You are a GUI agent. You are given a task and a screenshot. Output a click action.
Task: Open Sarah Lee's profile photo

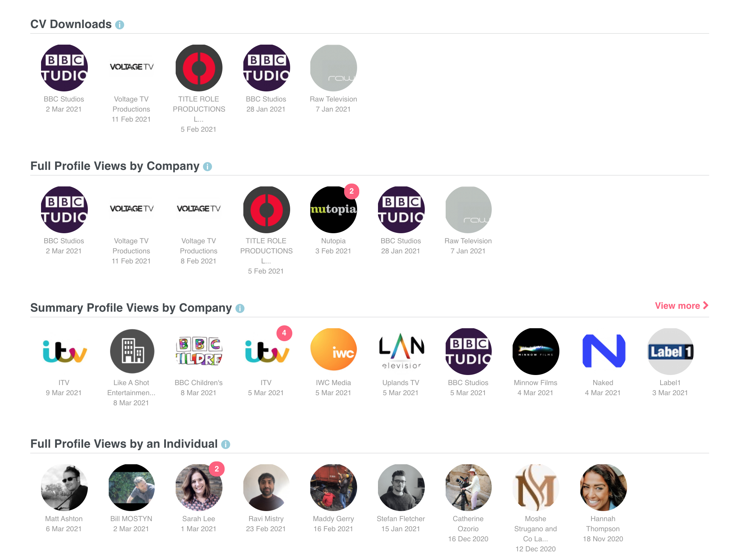pyautogui.click(x=199, y=488)
